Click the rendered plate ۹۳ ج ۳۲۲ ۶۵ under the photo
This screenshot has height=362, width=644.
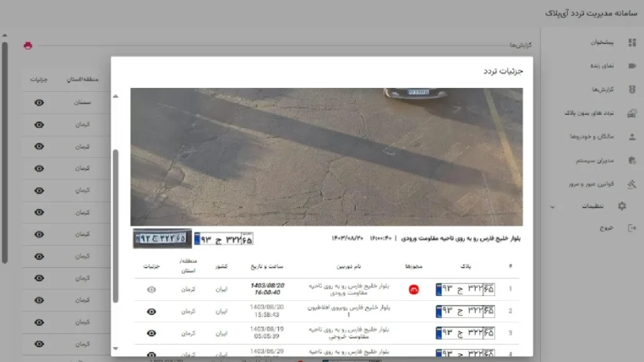pos(224,239)
